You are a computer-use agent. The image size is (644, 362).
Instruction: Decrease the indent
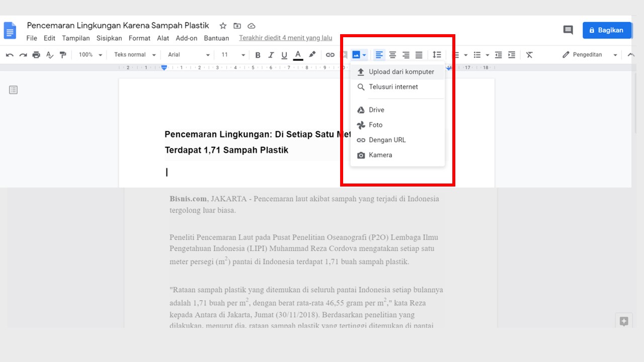499,55
